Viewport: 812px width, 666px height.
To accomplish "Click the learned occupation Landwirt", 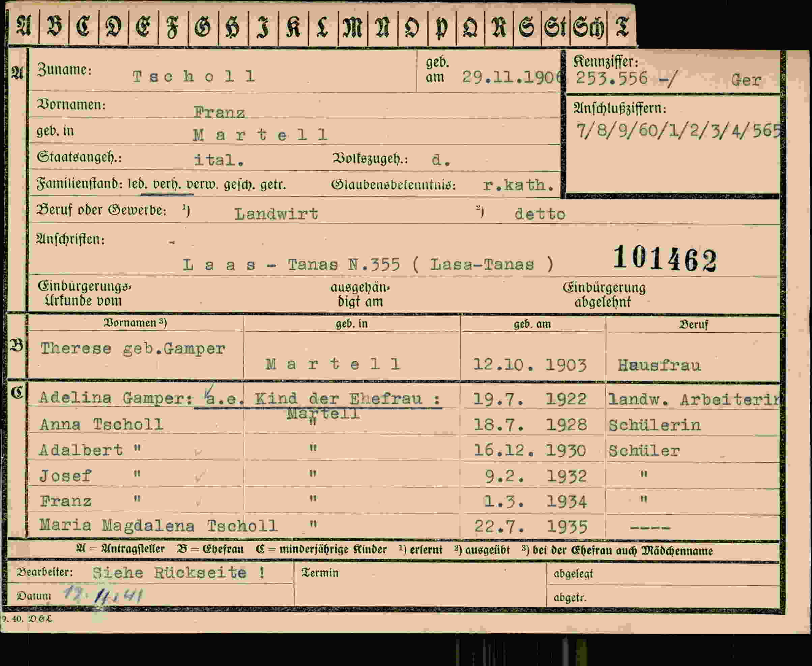I will 276,214.
